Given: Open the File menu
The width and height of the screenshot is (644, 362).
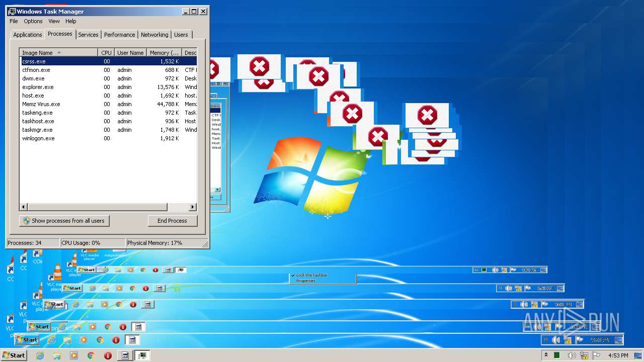Looking at the screenshot, I should (x=14, y=21).
